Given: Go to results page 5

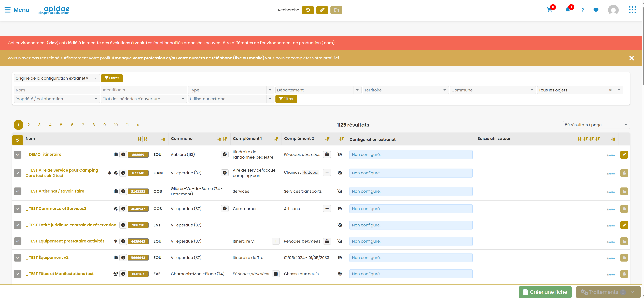Looking at the screenshot, I should coord(61,125).
